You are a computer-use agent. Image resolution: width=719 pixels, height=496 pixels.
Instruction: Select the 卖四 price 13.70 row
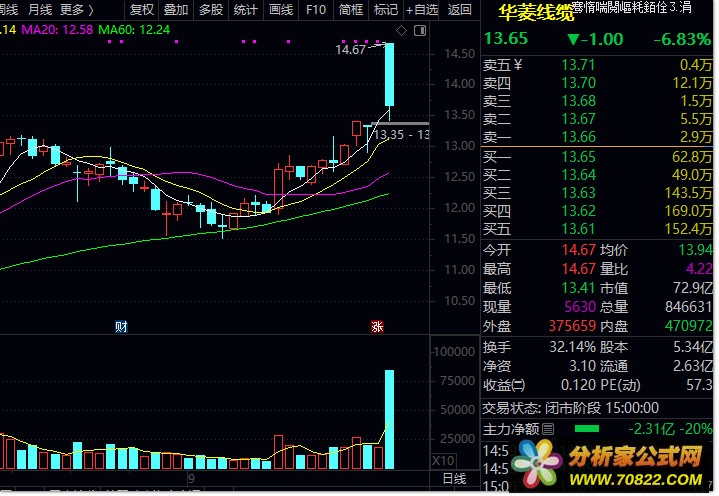click(597, 83)
